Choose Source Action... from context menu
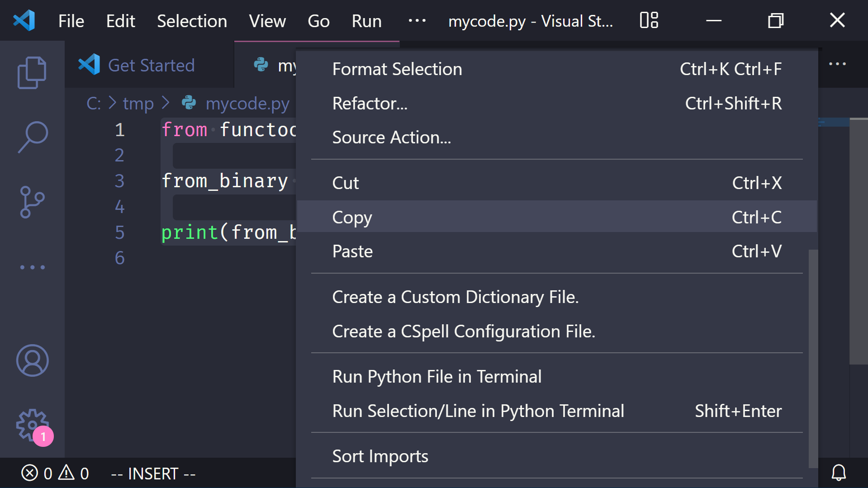Screen dimensions: 868x488 coord(557,137)
